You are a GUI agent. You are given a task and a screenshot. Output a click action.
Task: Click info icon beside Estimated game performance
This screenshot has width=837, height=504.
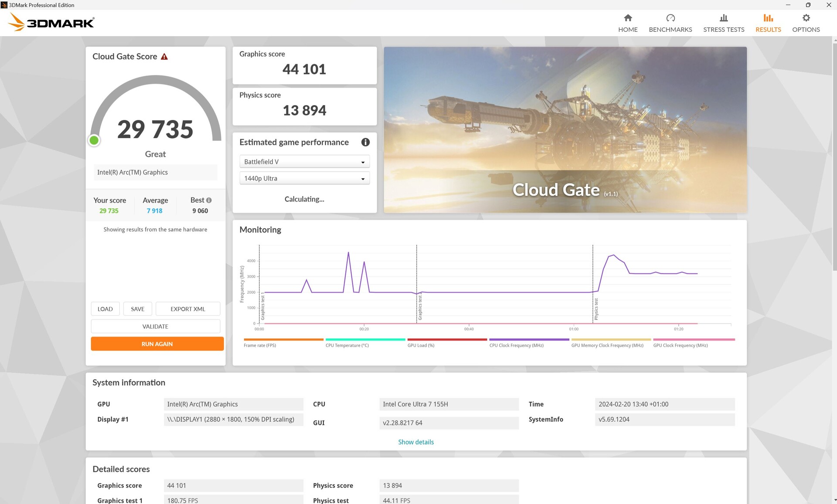click(365, 142)
